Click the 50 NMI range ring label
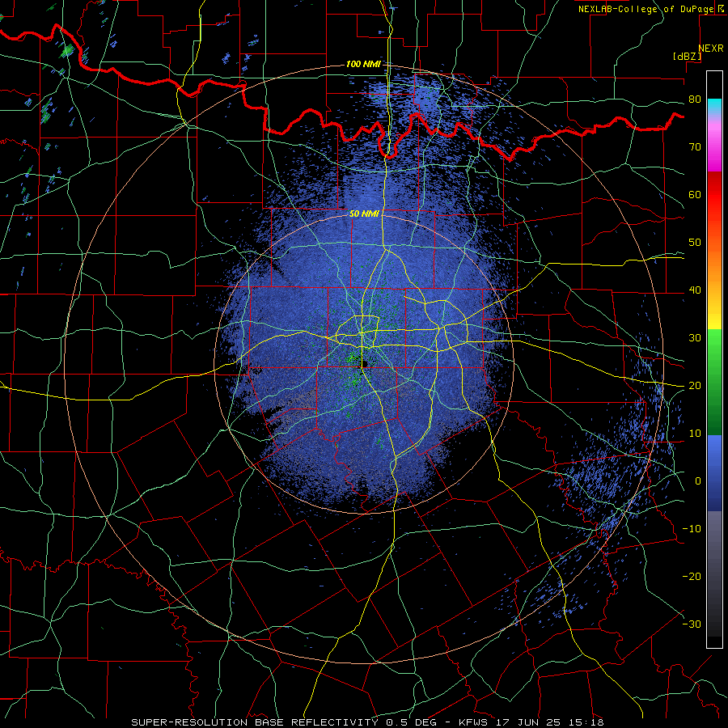728x728 pixels. [x=365, y=214]
